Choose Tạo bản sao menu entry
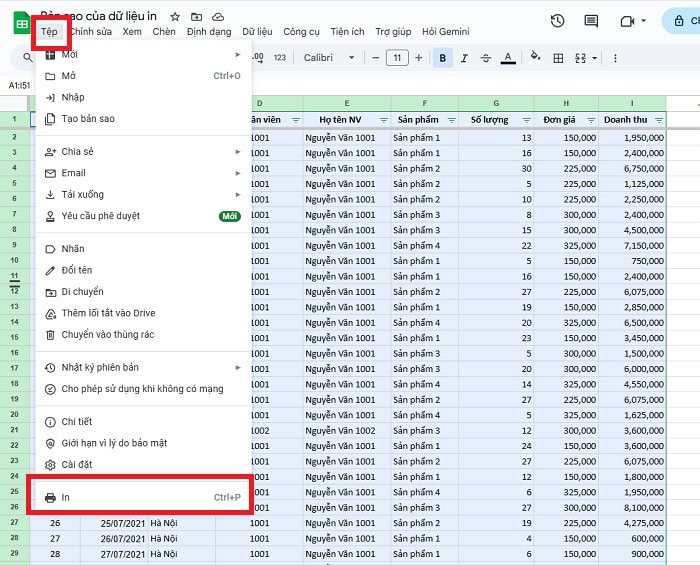This screenshot has height=565, width=700. click(x=88, y=119)
